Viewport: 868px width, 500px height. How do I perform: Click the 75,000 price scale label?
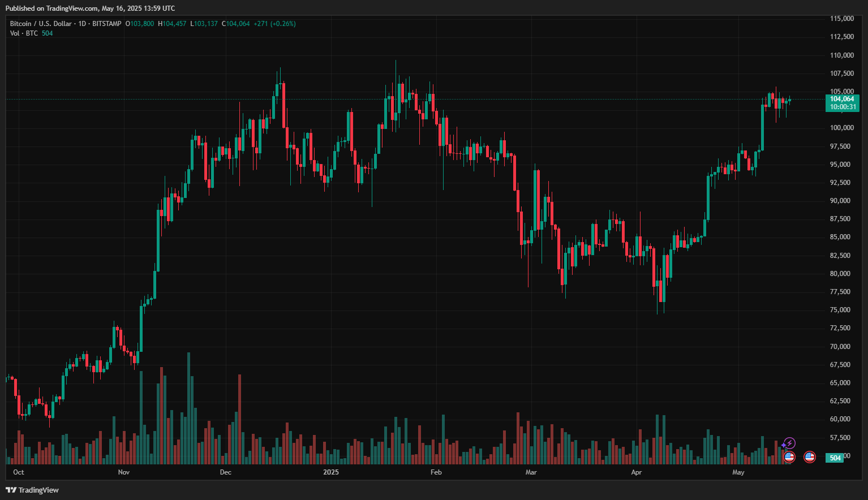pos(840,310)
